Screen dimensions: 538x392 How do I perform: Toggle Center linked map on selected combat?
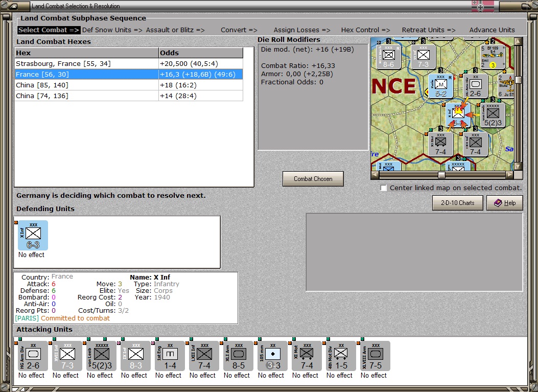coord(384,188)
